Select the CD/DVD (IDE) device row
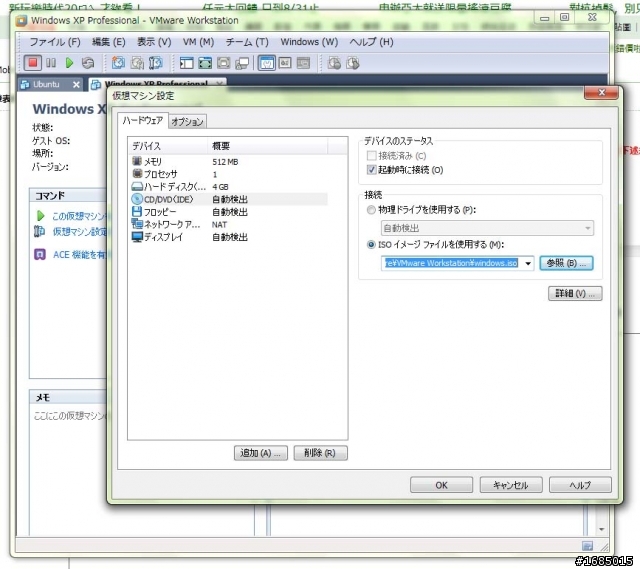 (x=229, y=199)
